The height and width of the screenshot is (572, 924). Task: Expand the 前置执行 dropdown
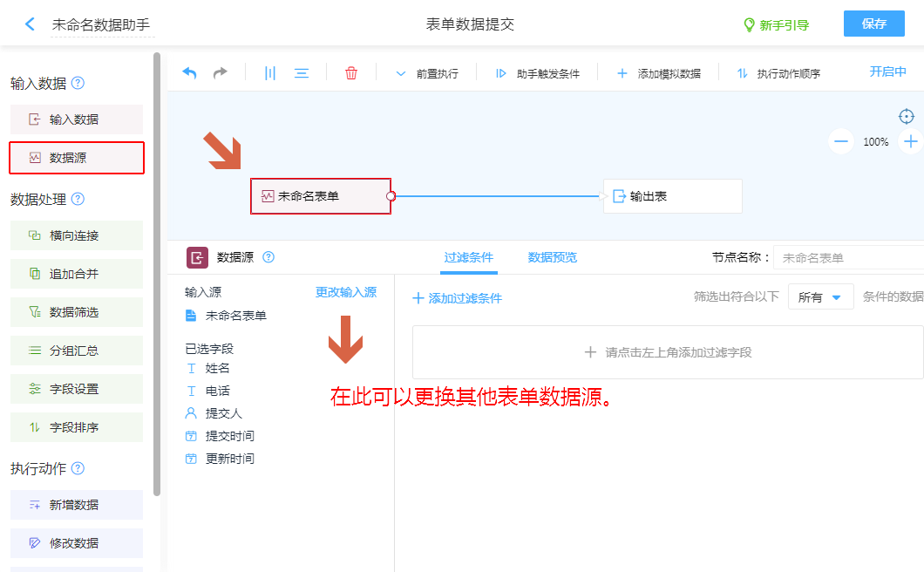pos(426,74)
